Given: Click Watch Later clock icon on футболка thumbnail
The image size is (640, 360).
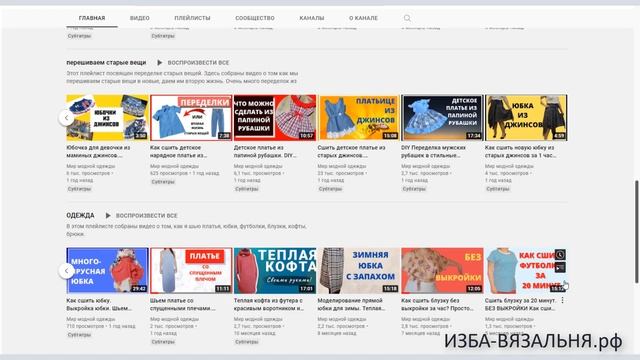Looking at the screenshot, I should click(x=560, y=255).
